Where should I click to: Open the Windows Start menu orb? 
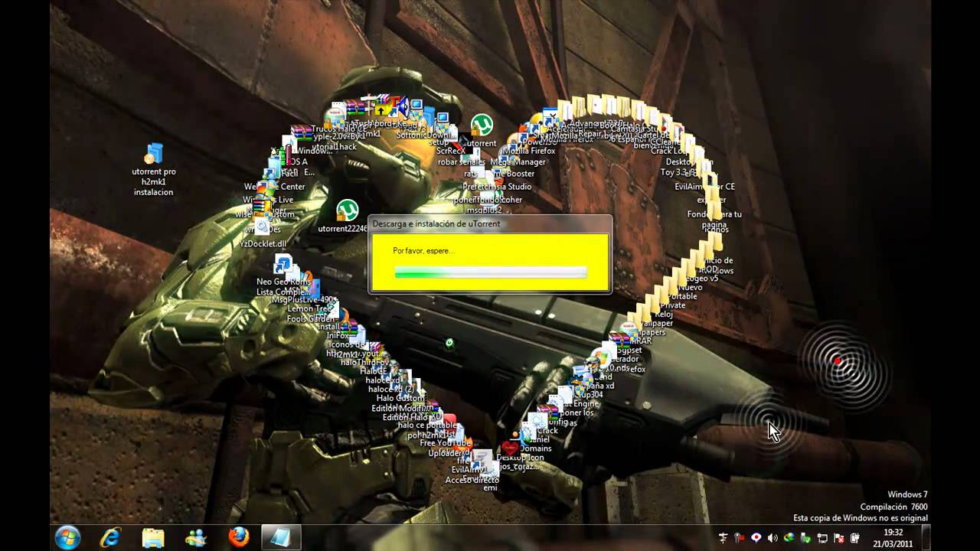[x=68, y=538]
